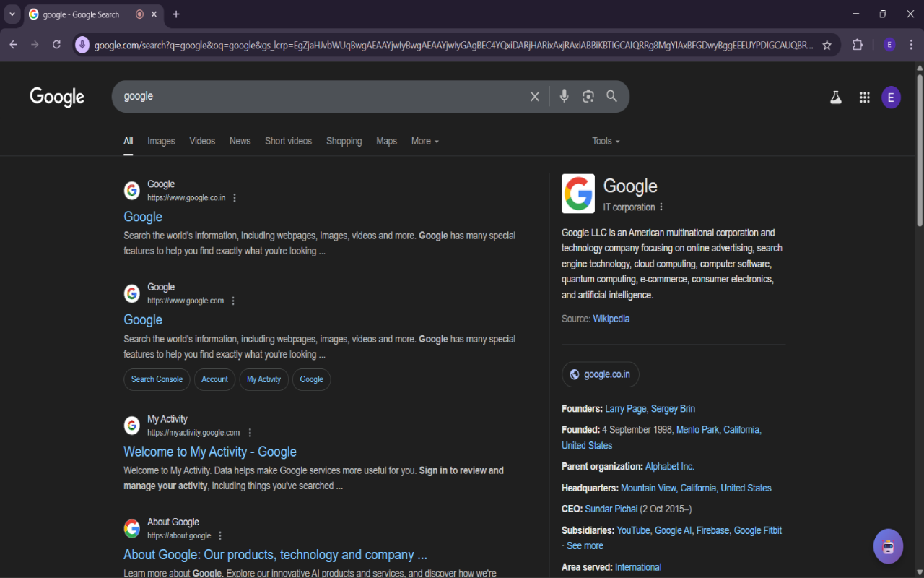This screenshot has width=924, height=578.
Task: Switch to the News tab
Action: tap(240, 142)
